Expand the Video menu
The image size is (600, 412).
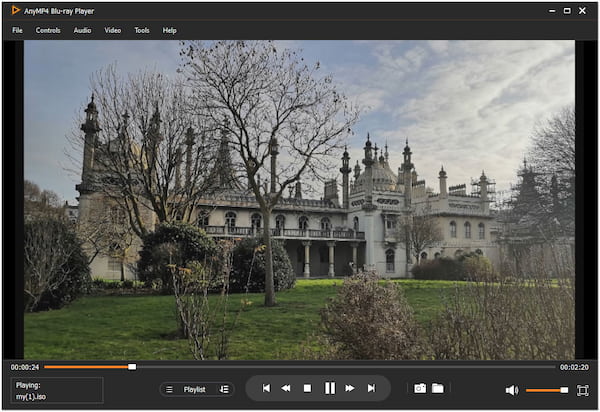coord(113,30)
